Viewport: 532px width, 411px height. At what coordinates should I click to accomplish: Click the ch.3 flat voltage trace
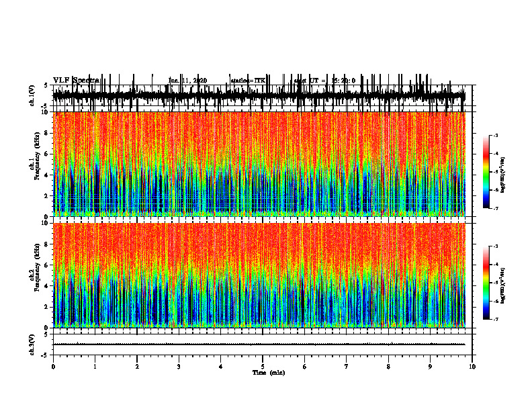tap(259, 345)
